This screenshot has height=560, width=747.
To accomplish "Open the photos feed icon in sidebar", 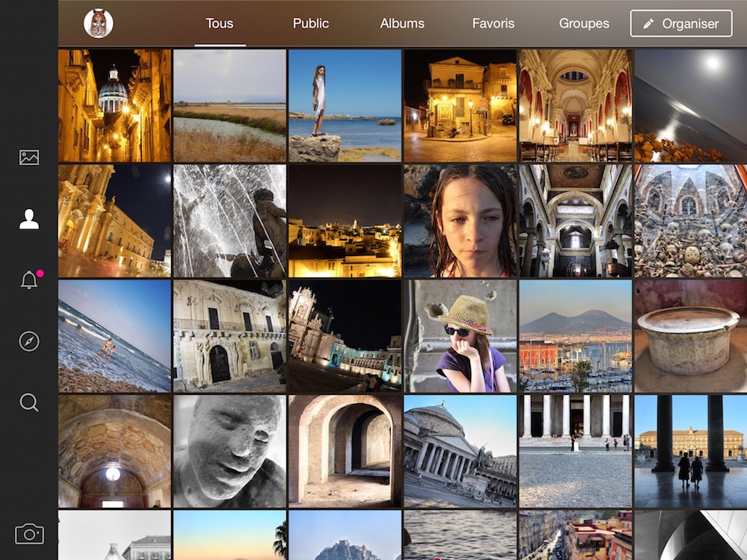I will (29, 158).
